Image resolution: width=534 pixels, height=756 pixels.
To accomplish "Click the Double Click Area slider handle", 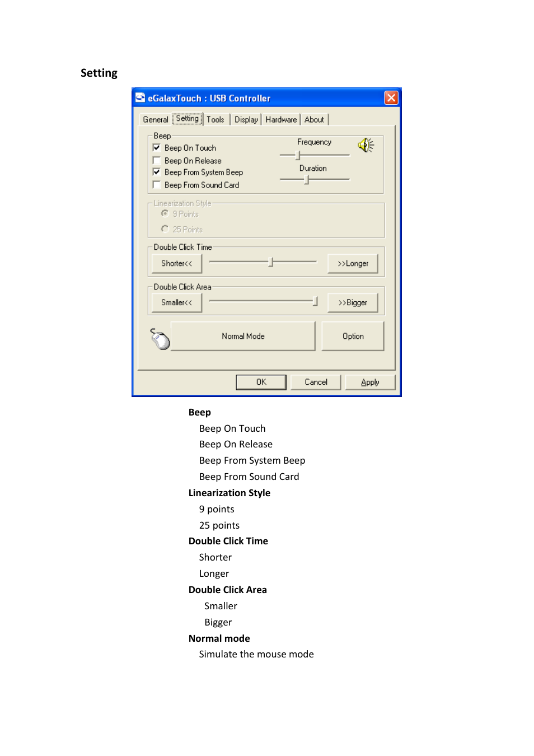I will coord(315,301).
